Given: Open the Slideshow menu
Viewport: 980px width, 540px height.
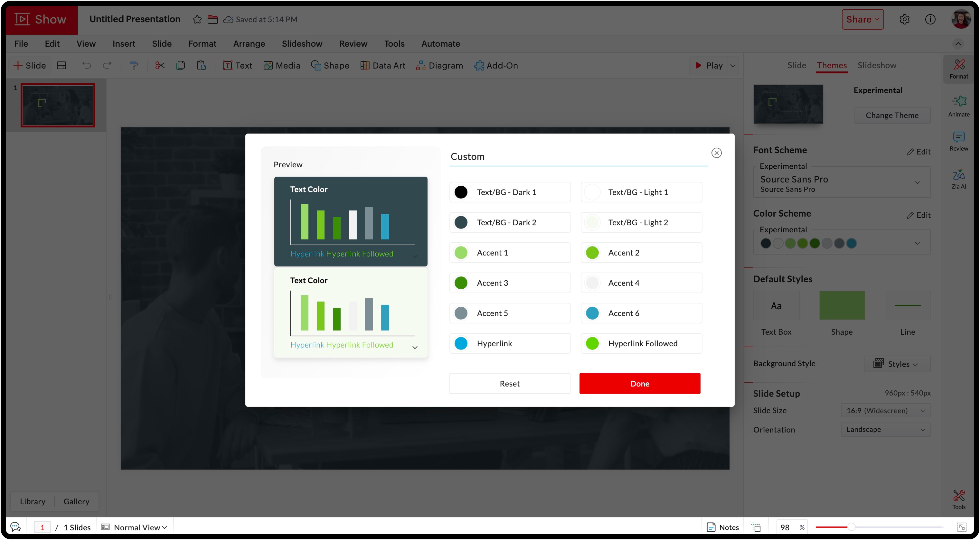Looking at the screenshot, I should click(x=302, y=44).
